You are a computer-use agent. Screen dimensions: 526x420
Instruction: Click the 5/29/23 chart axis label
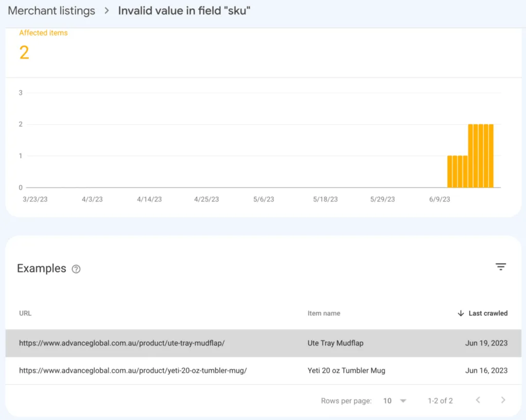tap(382, 199)
